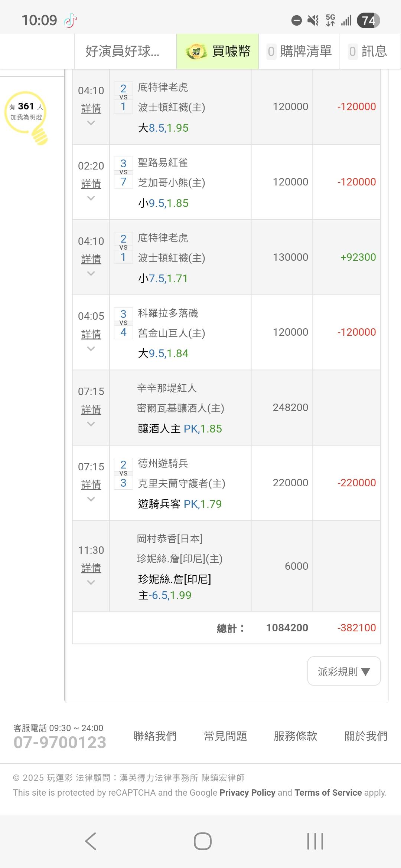Expand chevron under 02:20 game row

(91, 198)
